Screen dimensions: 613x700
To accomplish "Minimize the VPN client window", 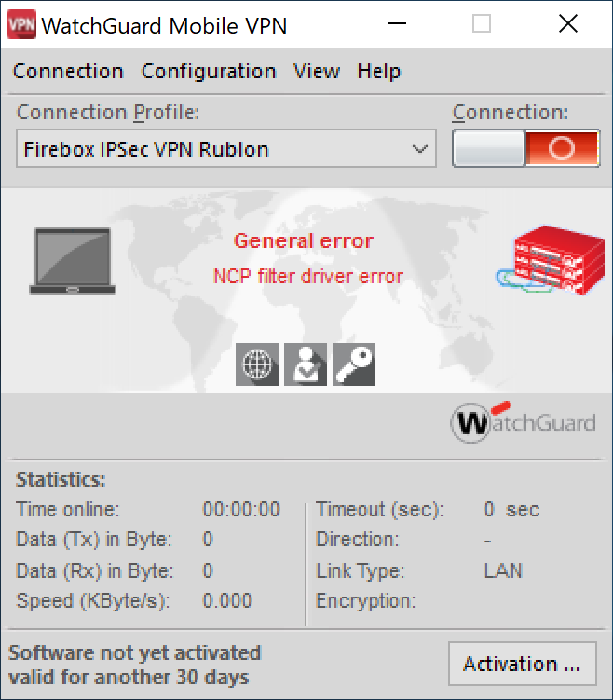I will [396, 24].
